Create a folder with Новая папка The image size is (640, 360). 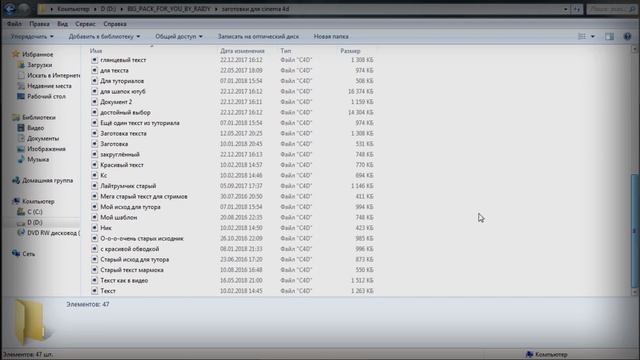pos(331,36)
